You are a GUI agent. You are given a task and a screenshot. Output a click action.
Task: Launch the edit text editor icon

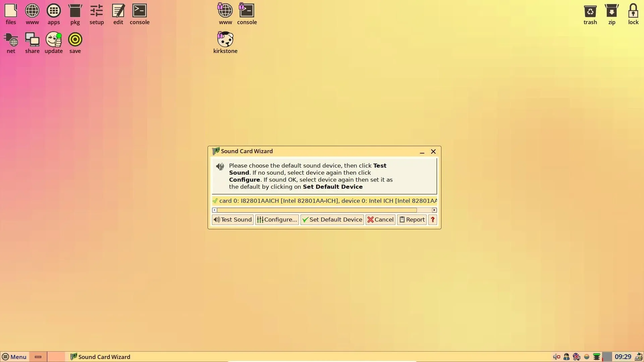pos(118,14)
